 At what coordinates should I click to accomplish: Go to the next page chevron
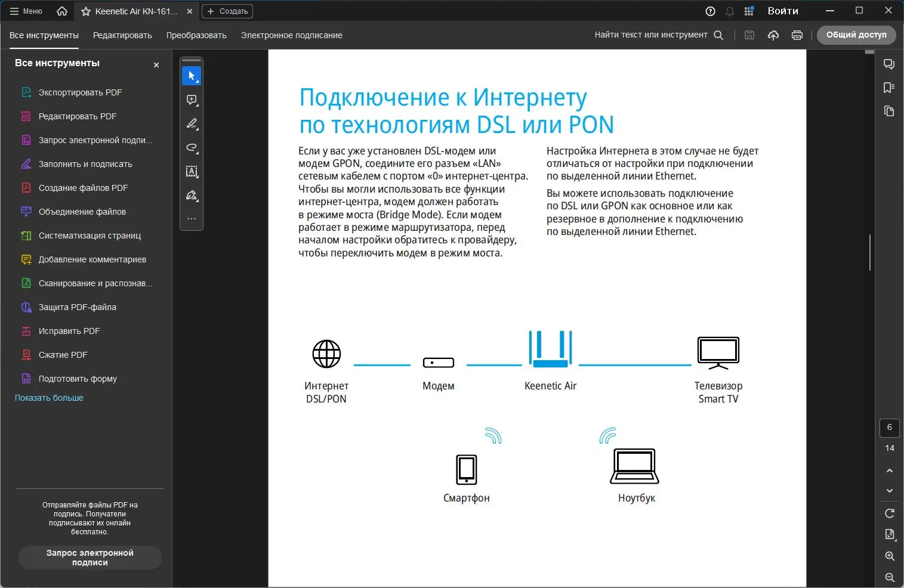tap(890, 490)
